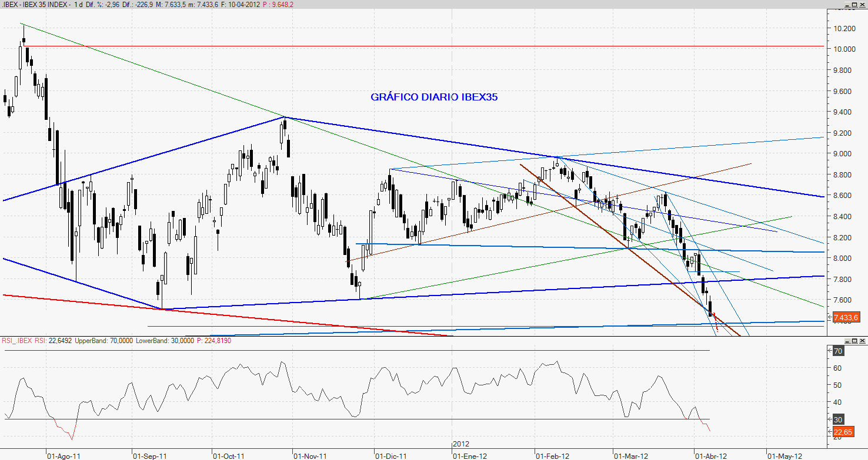Click the 2012 year marker on axis

coord(461,444)
